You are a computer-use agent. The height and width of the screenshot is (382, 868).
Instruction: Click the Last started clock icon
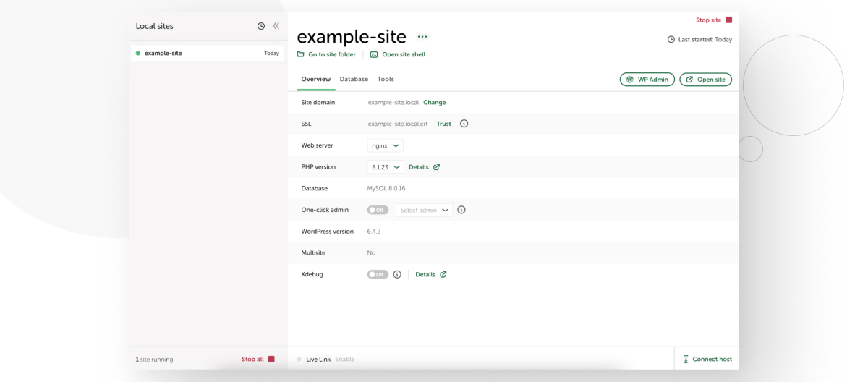point(670,39)
